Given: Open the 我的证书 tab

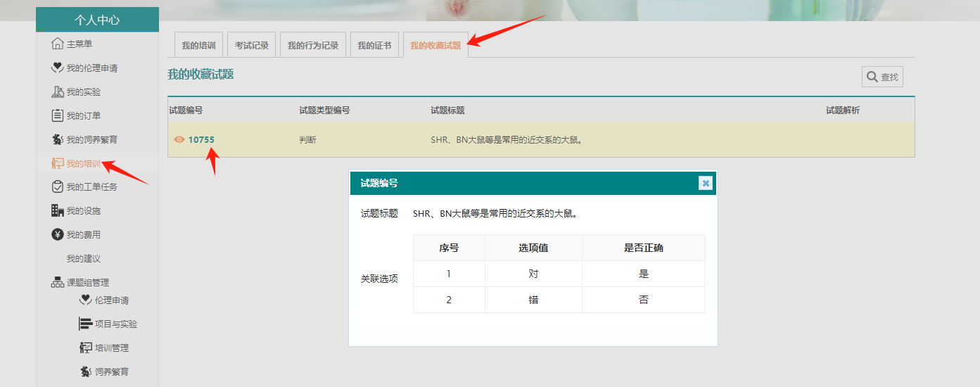Looking at the screenshot, I should [374, 45].
